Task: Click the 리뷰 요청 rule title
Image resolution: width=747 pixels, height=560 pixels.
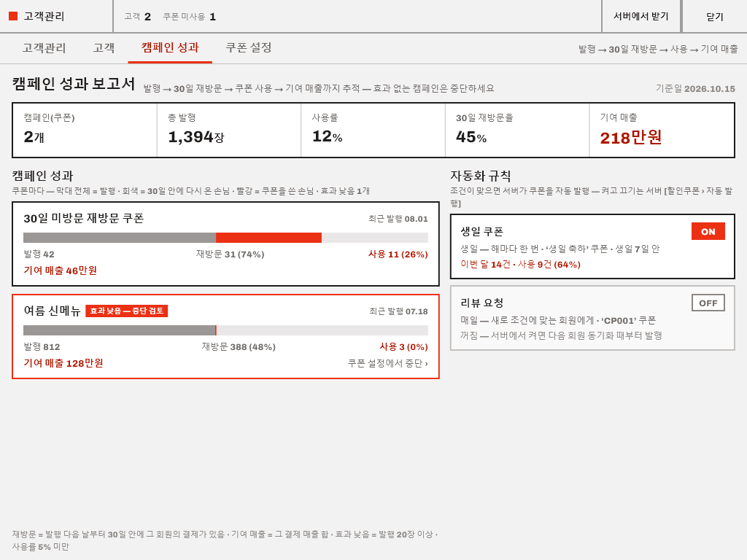Action: click(x=481, y=303)
